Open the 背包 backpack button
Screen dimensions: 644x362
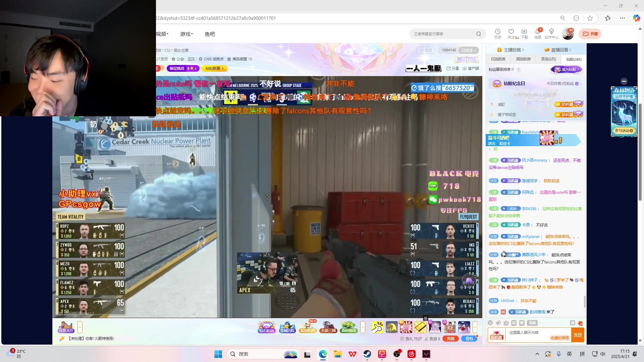click(x=469, y=339)
